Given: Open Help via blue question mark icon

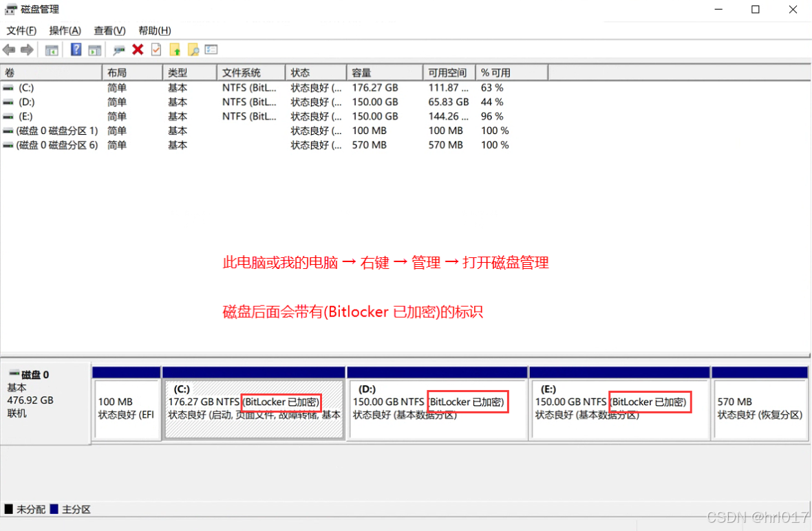Looking at the screenshot, I should [x=76, y=50].
